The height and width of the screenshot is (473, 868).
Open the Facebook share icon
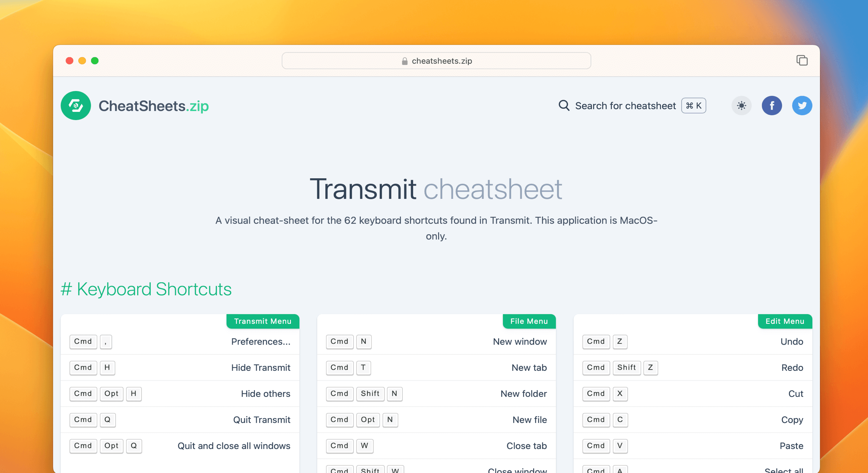tap(772, 106)
